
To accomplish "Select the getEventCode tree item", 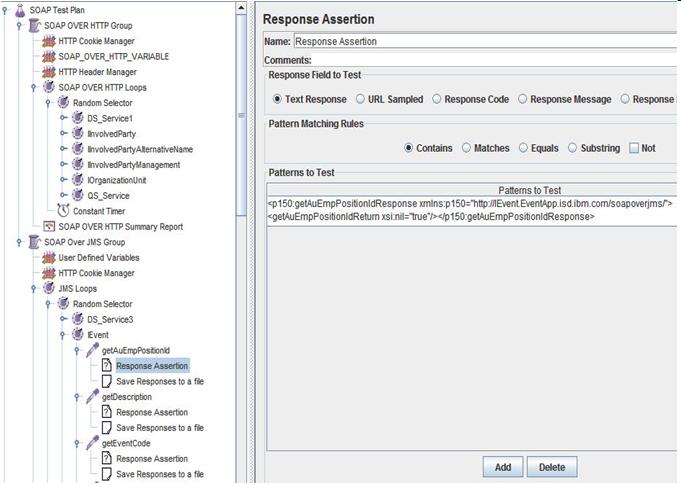I will 126,443.
